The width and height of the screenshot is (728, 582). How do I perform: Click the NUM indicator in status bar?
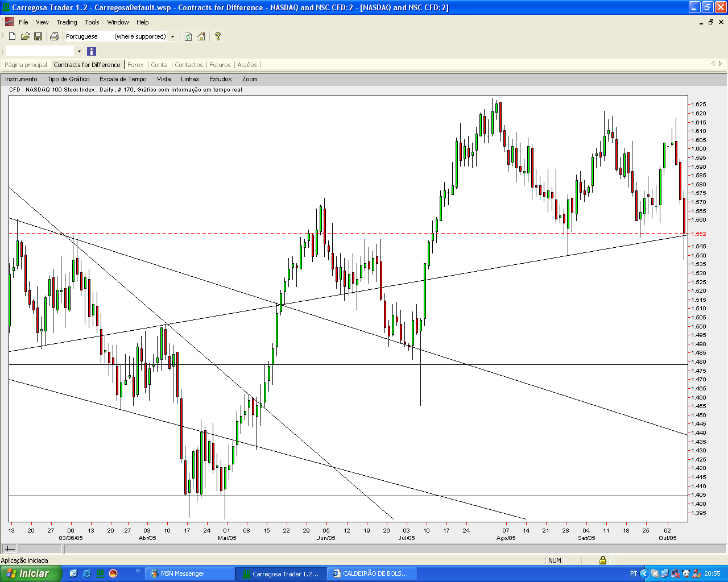click(555, 560)
